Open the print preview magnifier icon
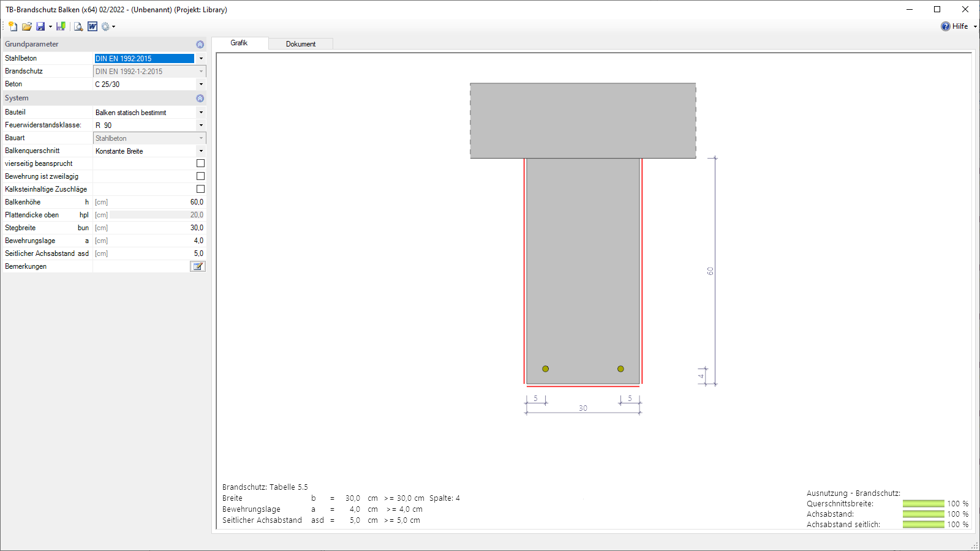 click(x=78, y=26)
